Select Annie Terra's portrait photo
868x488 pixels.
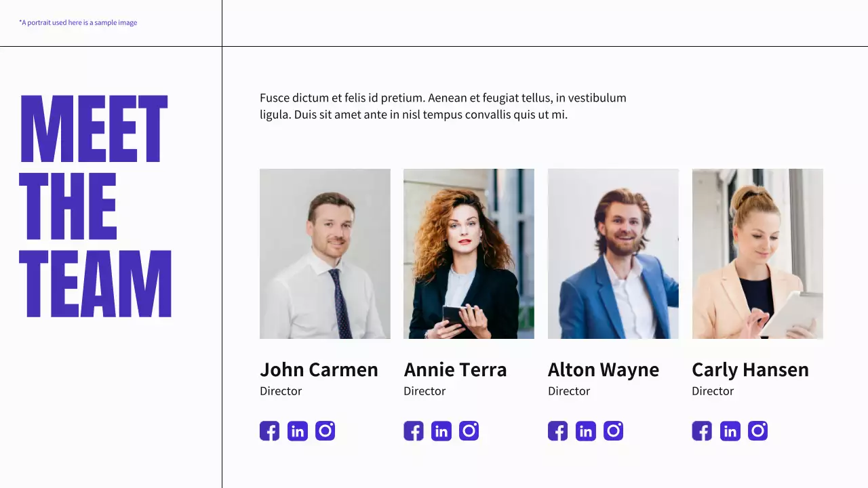pos(469,253)
